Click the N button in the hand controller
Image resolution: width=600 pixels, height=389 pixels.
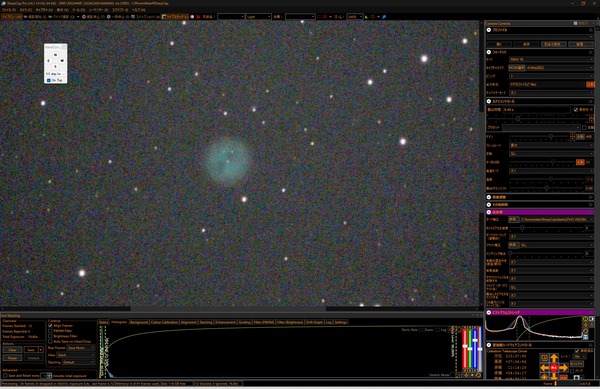click(55, 55)
